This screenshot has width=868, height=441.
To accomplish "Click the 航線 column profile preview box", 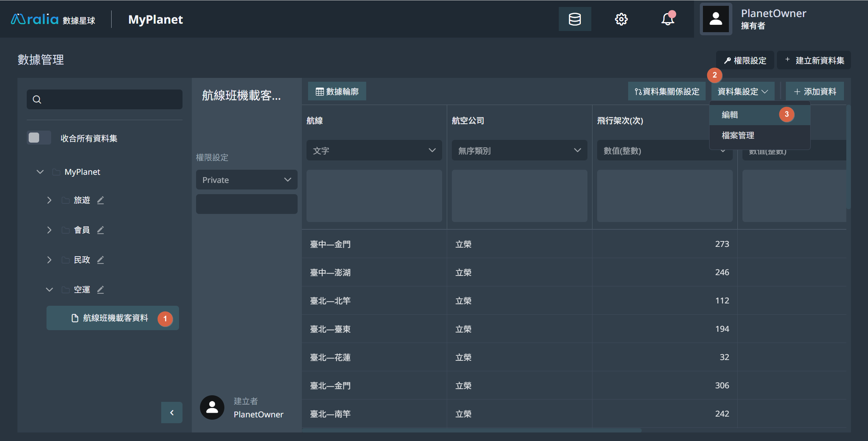I will (374, 196).
